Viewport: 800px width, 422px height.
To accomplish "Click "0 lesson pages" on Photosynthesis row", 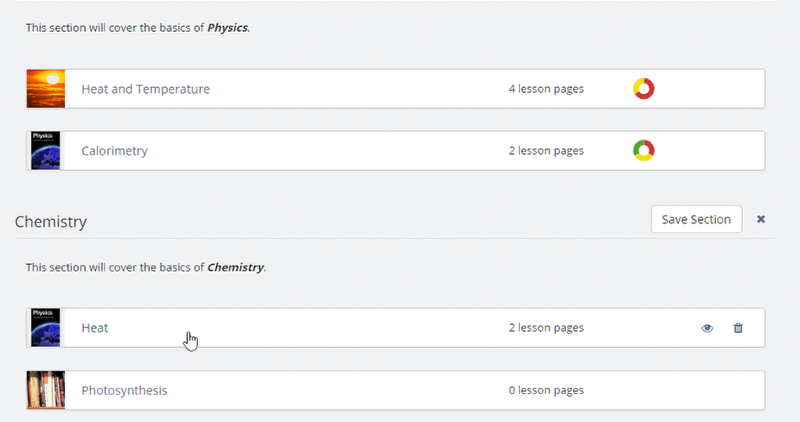I will (x=546, y=390).
